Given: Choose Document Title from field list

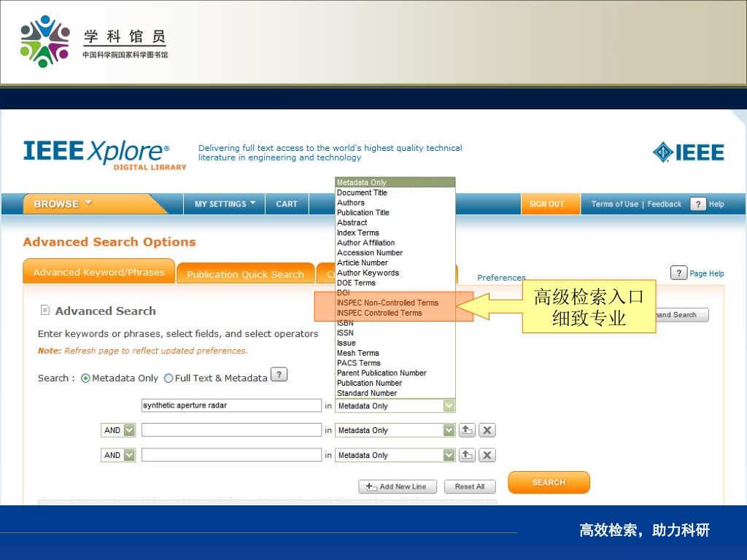Looking at the screenshot, I should click(x=395, y=192).
